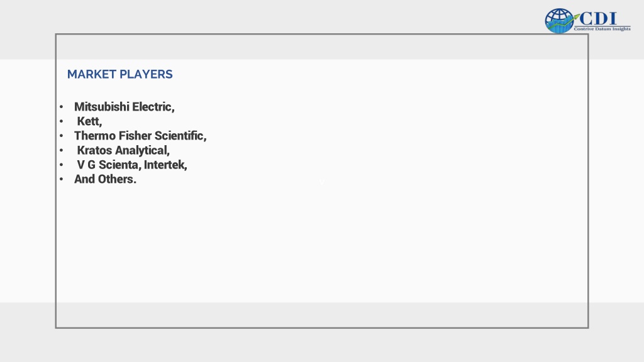Click the bullet beside Mitsubishi Electric
This screenshot has width=644, height=362.
(62, 107)
